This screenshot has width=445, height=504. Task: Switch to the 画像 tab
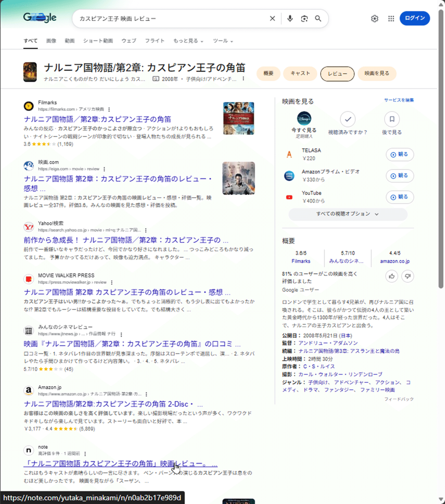pyautogui.click(x=51, y=41)
